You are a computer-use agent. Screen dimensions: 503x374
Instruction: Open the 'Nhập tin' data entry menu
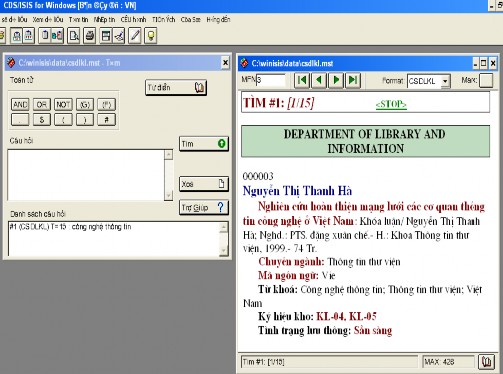[x=104, y=20]
